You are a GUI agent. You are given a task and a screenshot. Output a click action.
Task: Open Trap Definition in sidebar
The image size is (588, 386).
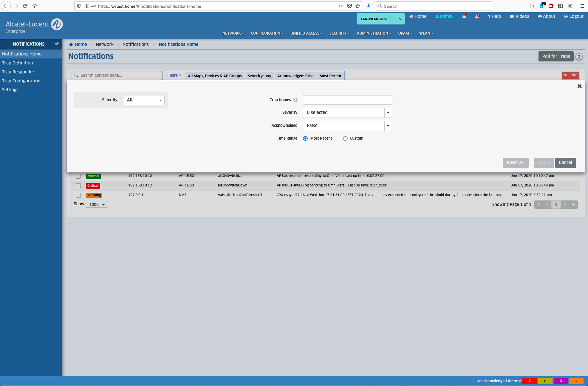17,63
